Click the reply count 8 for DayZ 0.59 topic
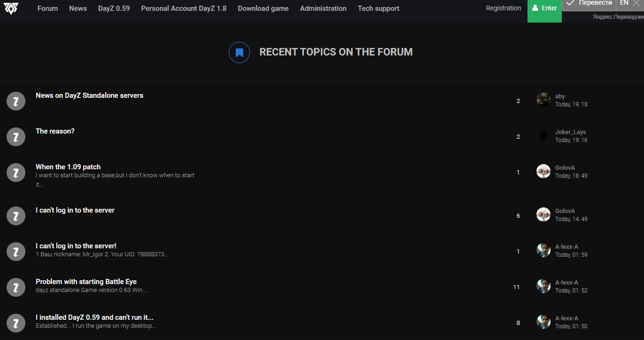Screen dimensions: 644x340 [x=518, y=323]
